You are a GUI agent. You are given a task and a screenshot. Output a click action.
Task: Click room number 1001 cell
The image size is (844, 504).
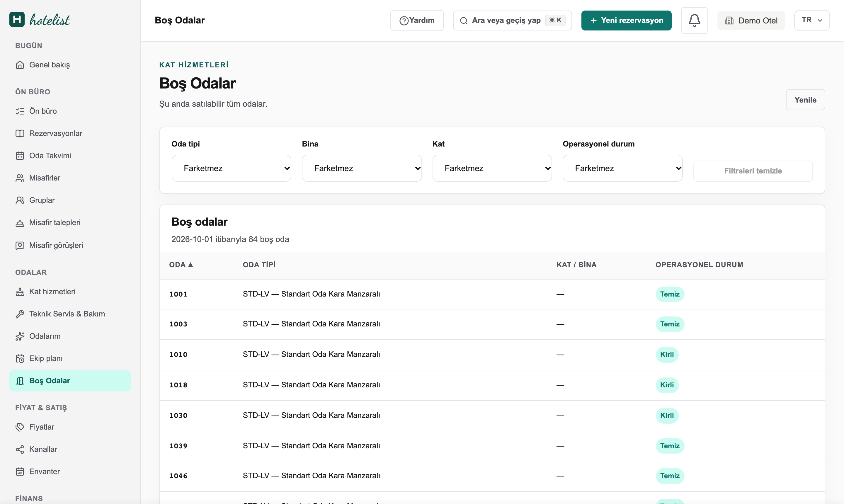pos(178,294)
